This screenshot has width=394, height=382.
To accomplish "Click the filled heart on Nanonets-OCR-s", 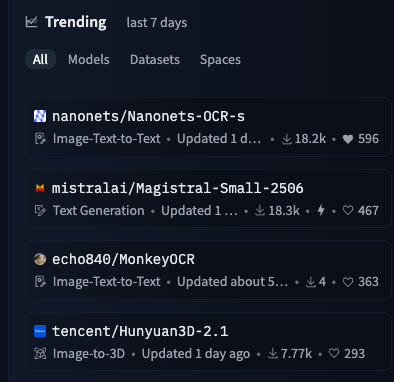I will pos(348,139).
